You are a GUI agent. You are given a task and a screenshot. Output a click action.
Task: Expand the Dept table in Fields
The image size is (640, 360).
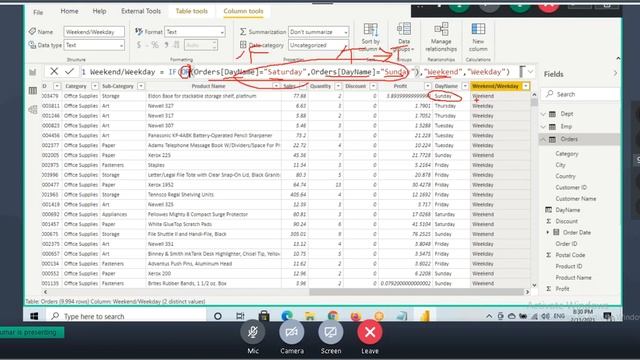543,114
